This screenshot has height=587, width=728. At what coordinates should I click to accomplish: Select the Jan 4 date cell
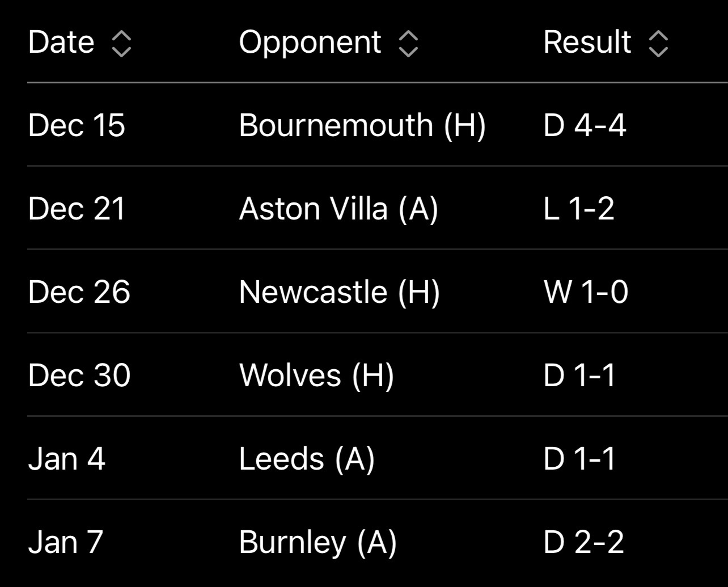coord(67,458)
